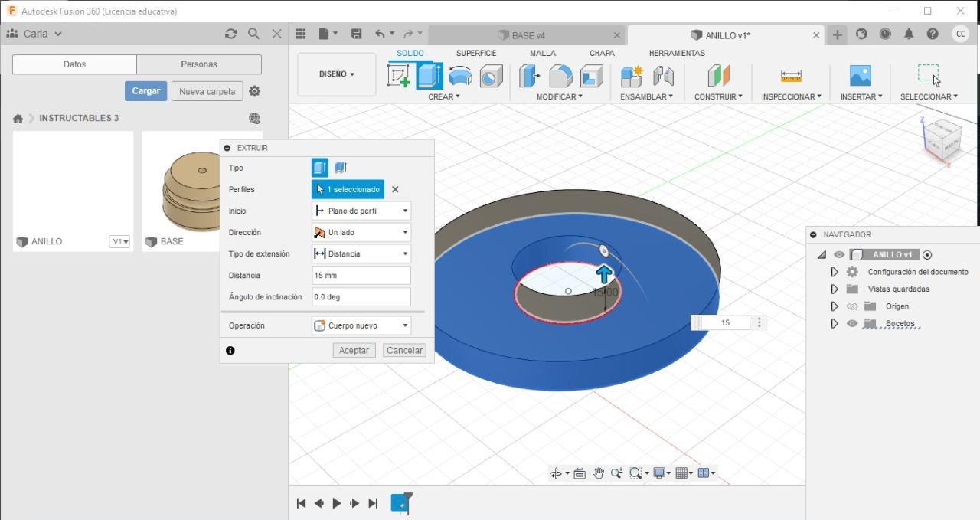Open the ANILLO version V1 dropdown
The height and width of the screenshot is (520, 980).
coord(120,241)
